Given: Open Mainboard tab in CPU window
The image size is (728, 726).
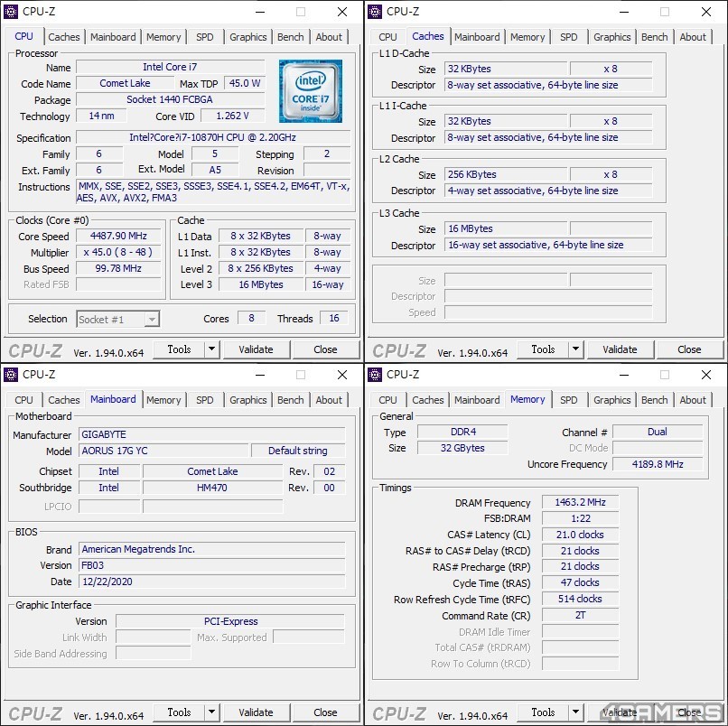Looking at the screenshot, I should tap(113, 37).
